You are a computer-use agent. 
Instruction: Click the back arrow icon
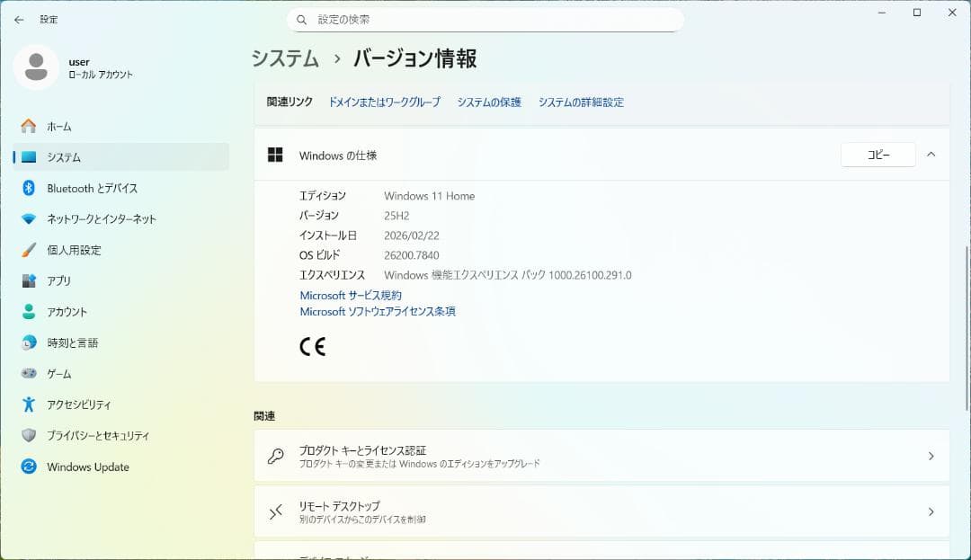click(x=19, y=20)
